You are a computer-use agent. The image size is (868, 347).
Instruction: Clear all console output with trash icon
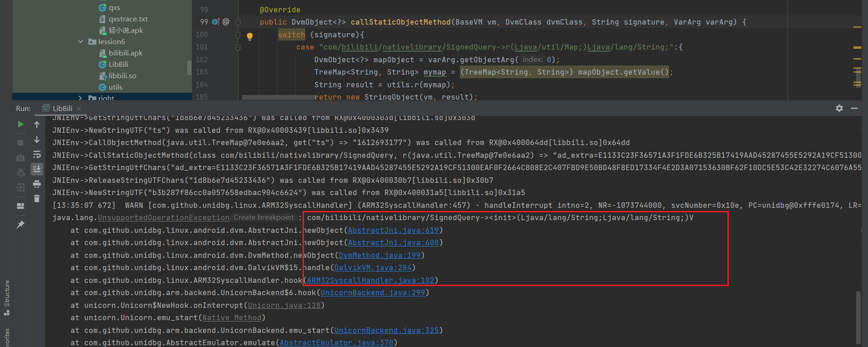pyautogui.click(x=37, y=199)
